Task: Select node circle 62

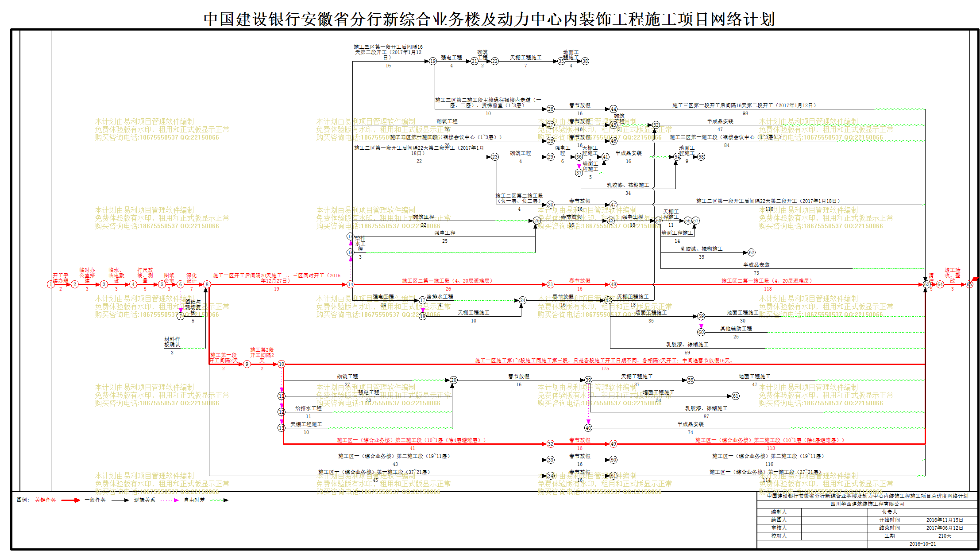Action: click(x=752, y=252)
